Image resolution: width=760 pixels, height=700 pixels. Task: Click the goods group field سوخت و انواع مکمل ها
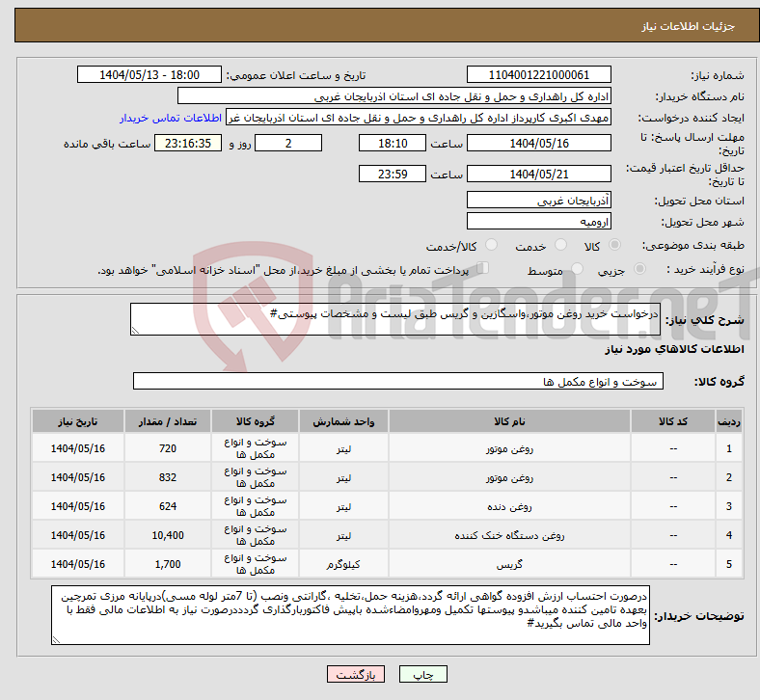click(x=398, y=381)
